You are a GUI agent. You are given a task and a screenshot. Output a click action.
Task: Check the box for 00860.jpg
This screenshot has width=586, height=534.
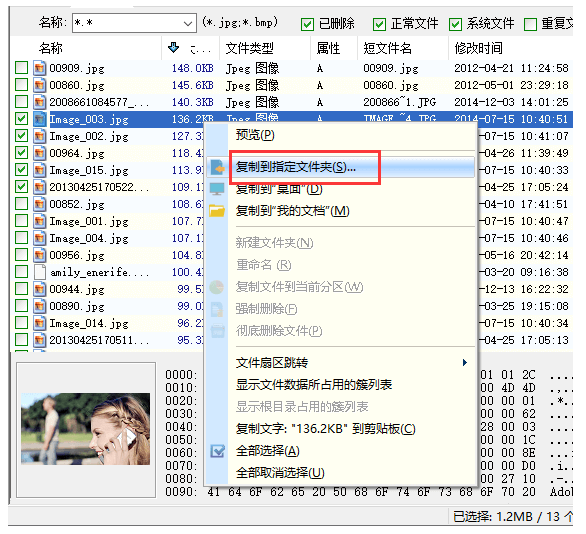21,85
